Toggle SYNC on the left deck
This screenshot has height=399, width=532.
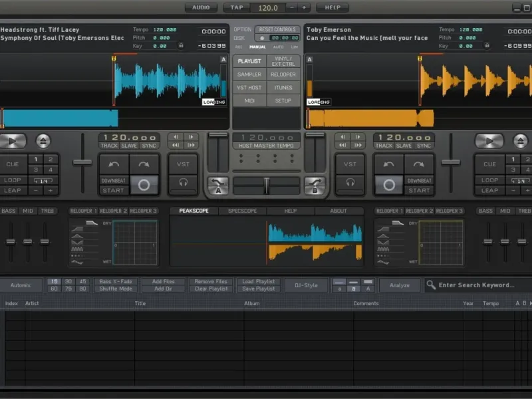pyautogui.click(x=149, y=146)
